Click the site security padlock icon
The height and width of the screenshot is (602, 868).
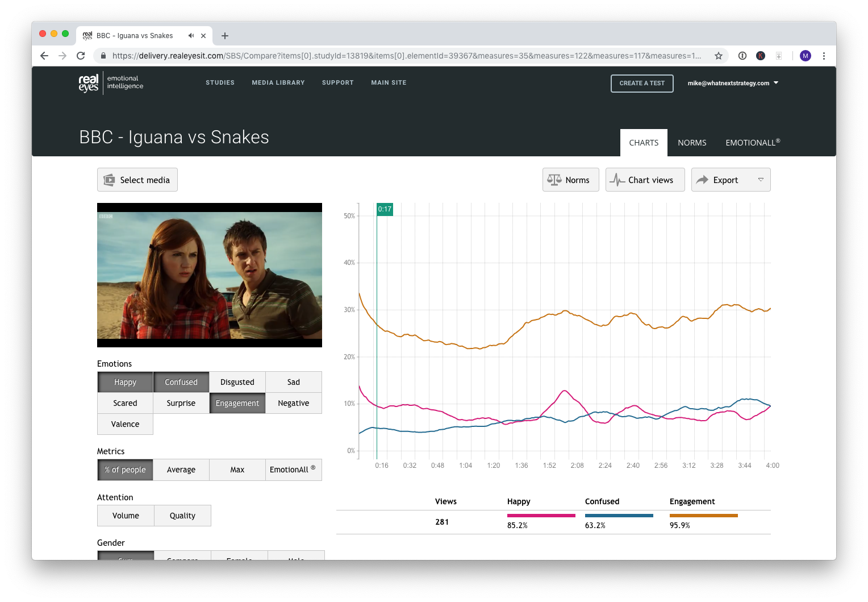point(103,56)
